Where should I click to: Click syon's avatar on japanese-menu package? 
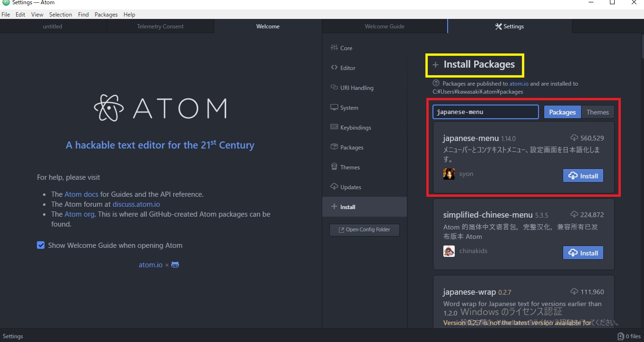tap(449, 174)
